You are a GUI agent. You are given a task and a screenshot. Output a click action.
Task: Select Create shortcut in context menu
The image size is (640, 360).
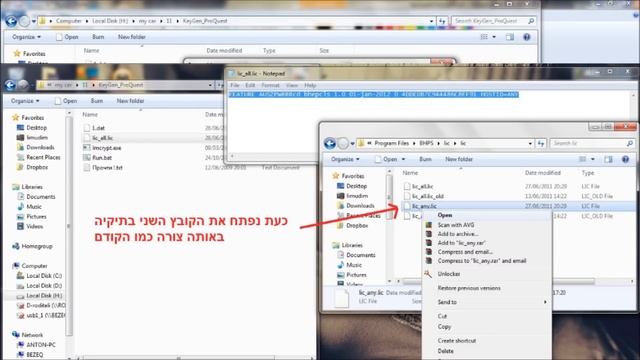tap(457, 340)
